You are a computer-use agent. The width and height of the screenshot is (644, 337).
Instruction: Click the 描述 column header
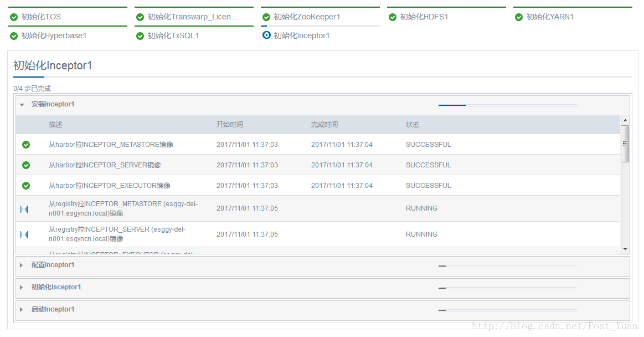[55, 125]
